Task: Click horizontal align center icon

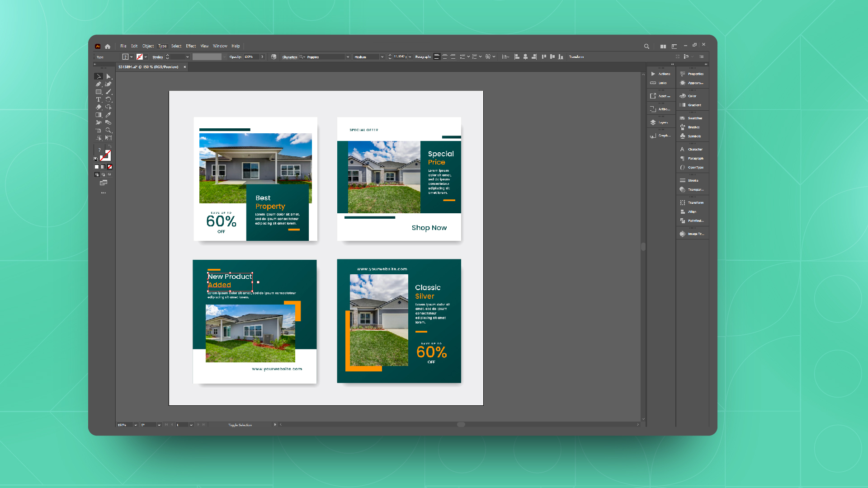Action: 525,57
